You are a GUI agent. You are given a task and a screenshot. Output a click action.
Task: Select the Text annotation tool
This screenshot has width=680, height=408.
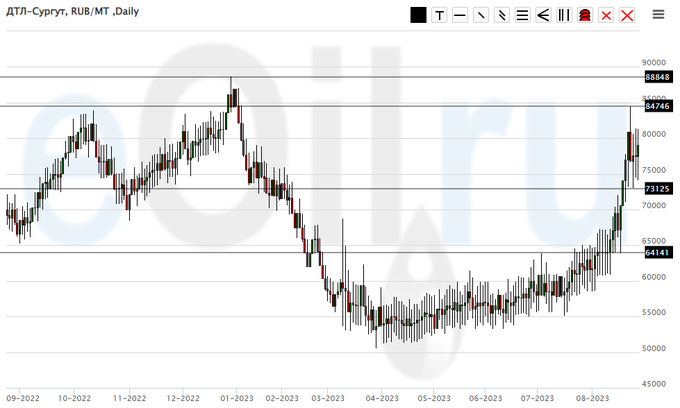439,15
